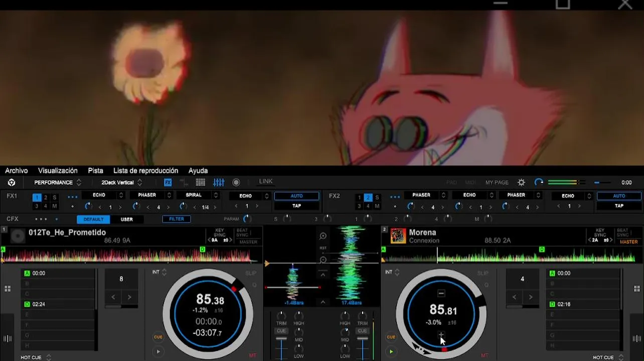Image resolution: width=644 pixels, height=361 pixels.
Task: Click the CFX FILTER button
Action: pyautogui.click(x=177, y=219)
